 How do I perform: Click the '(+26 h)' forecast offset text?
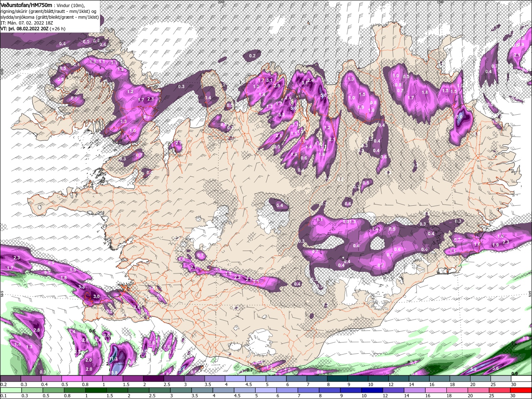tap(58, 29)
